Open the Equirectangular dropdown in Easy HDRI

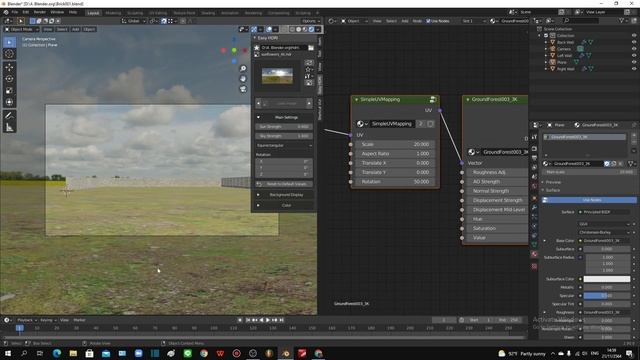click(284, 145)
